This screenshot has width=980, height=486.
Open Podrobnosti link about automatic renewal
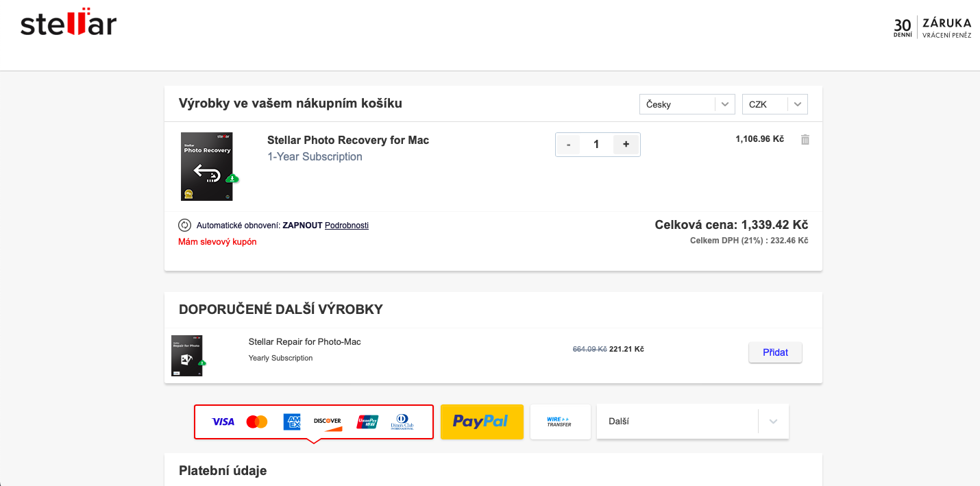click(346, 225)
